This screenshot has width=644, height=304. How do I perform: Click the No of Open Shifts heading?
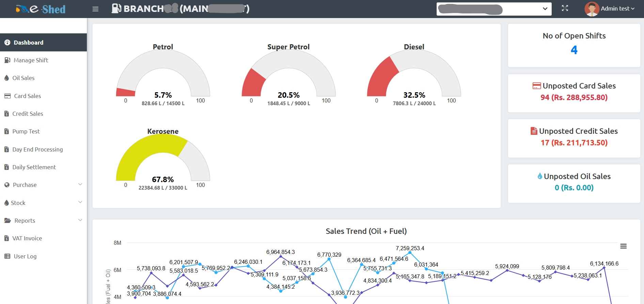tap(574, 36)
